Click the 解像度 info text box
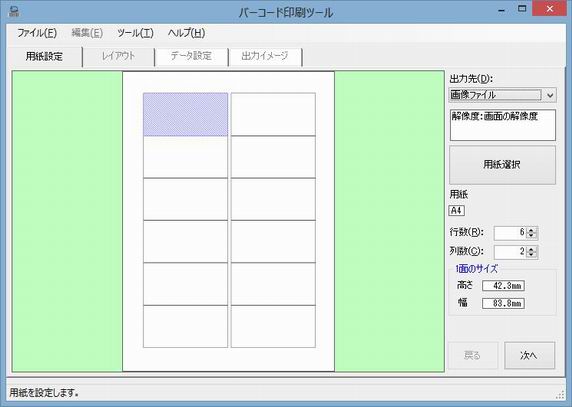The width and height of the screenshot is (572, 407). point(503,125)
